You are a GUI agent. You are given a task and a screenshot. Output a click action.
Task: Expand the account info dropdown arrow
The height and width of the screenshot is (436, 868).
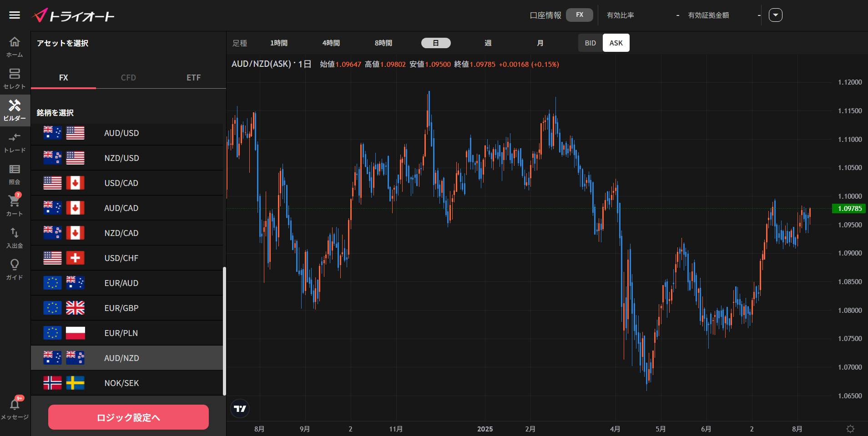click(x=775, y=15)
